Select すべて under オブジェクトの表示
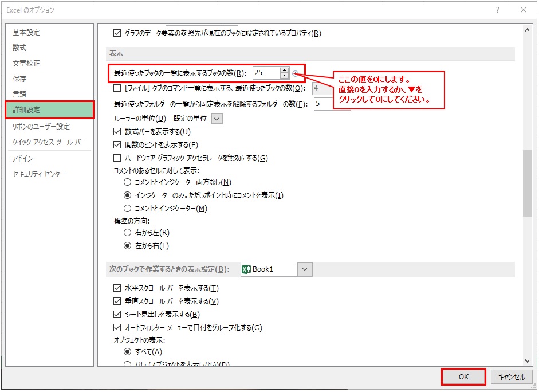Image resolution: width=539 pixels, height=392 pixels. tap(127, 352)
